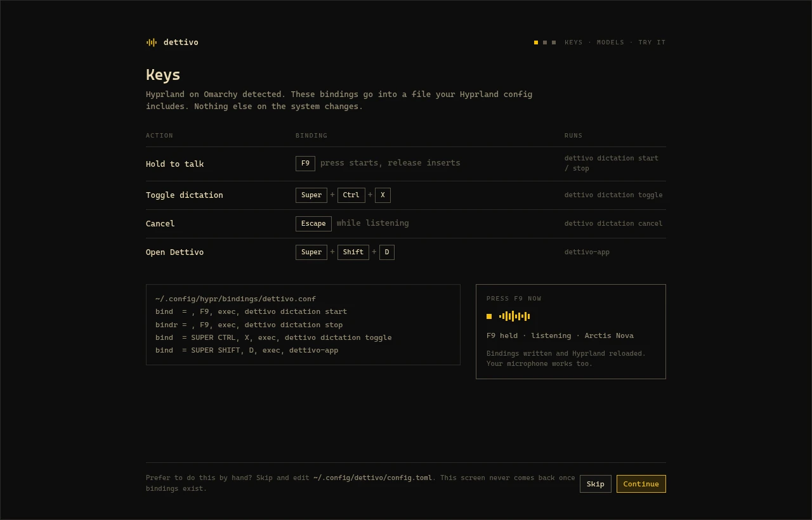
Task: Click the X key binding
Action: point(383,195)
